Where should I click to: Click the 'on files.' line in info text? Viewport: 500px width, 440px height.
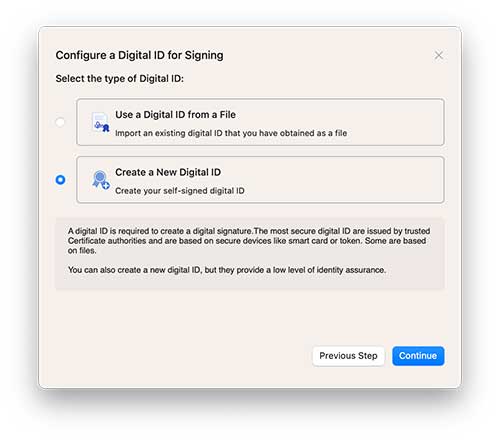point(82,251)
